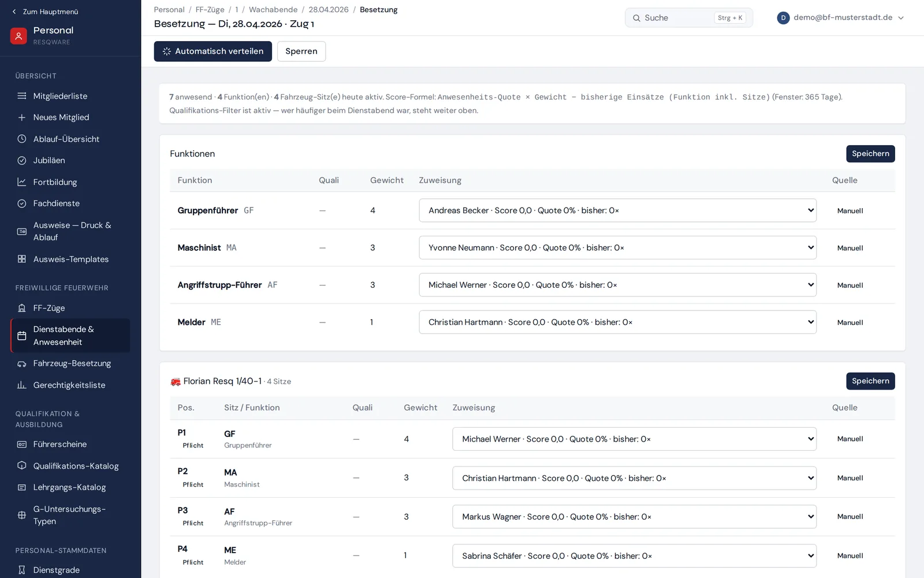Click Automatisch verteilen button
Viewport: 924px width, 578px height.
(x=213, y=51)
